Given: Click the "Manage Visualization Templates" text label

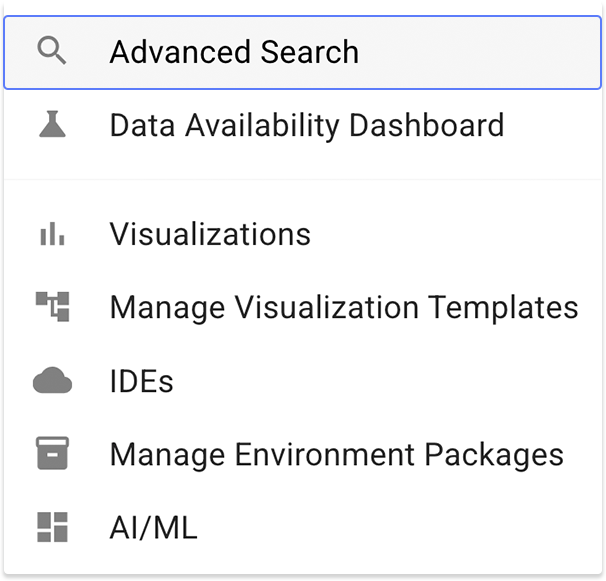Looking at the screenshot, I should click(x=343, y=307).
